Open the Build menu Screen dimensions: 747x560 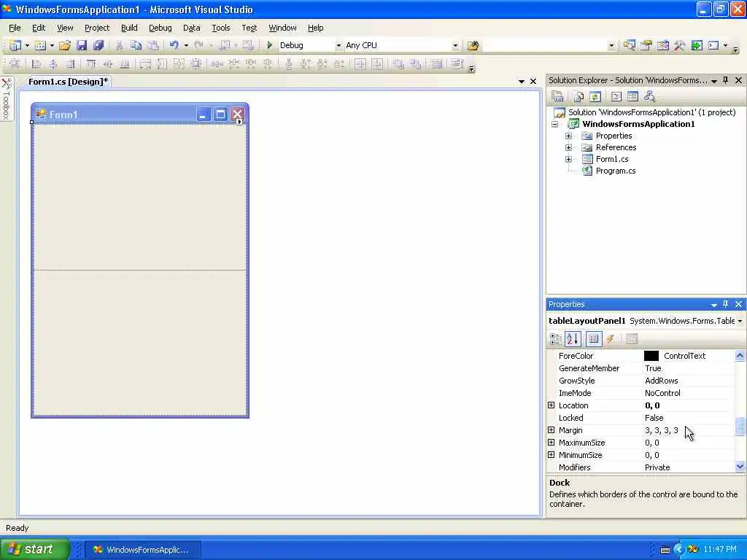(129, 28)
